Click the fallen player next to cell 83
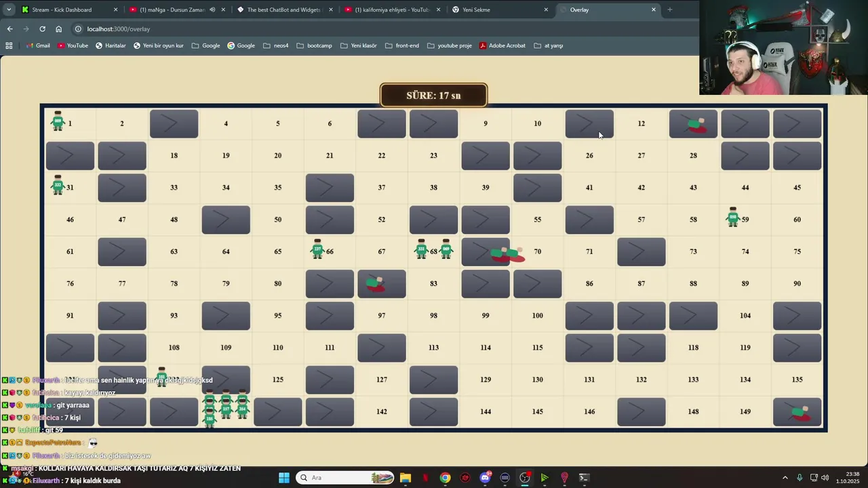 375,284
